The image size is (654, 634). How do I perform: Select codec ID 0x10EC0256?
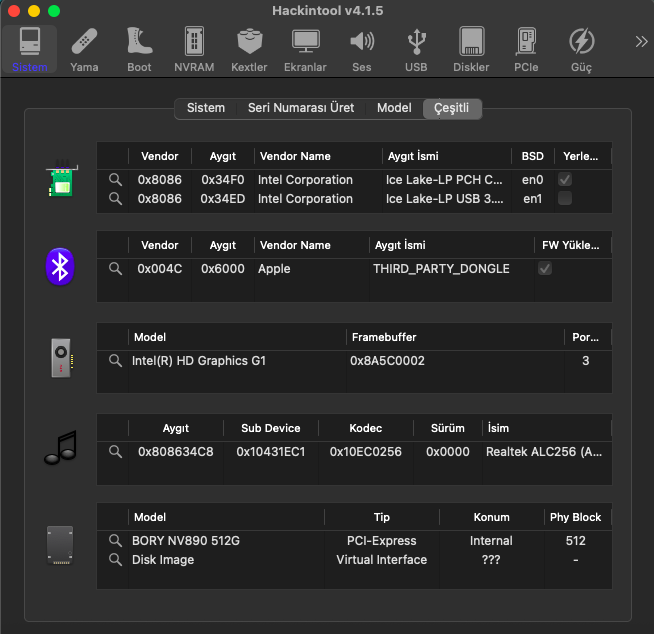click(x=366, y=451)
